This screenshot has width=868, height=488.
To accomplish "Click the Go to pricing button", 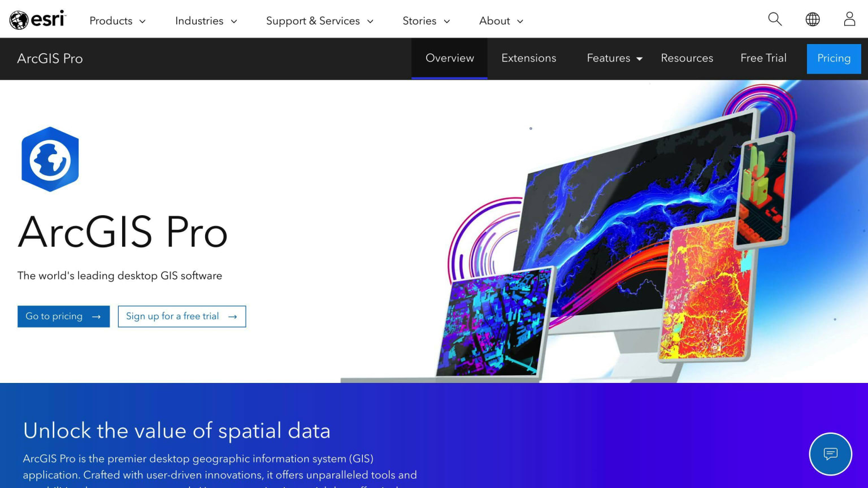I will pyautogui.click(x=63, y=316).
